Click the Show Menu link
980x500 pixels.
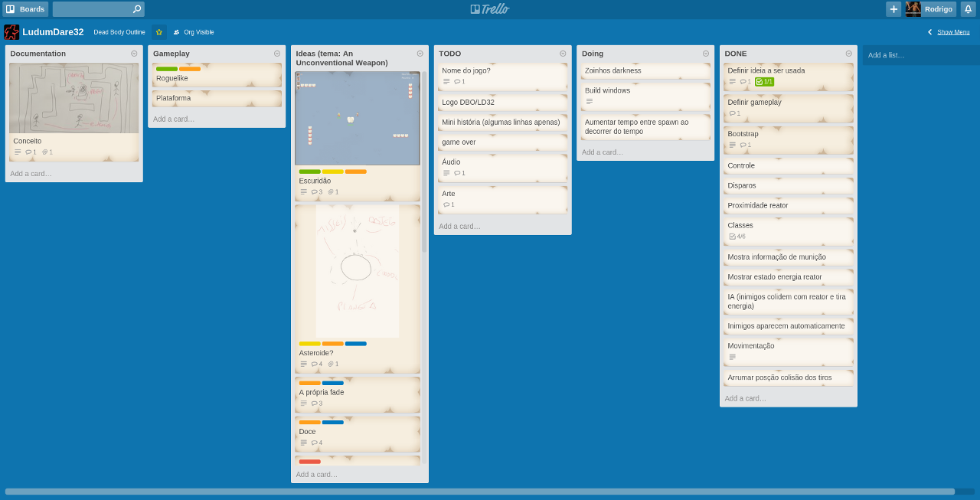pyautogui.click(x=953, y=32)
